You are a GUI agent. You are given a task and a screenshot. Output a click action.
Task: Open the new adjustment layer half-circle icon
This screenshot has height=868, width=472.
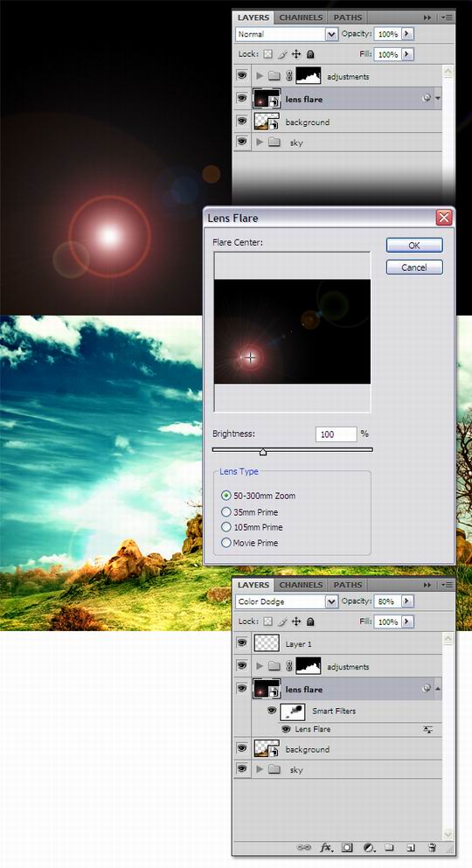point(369,848)
